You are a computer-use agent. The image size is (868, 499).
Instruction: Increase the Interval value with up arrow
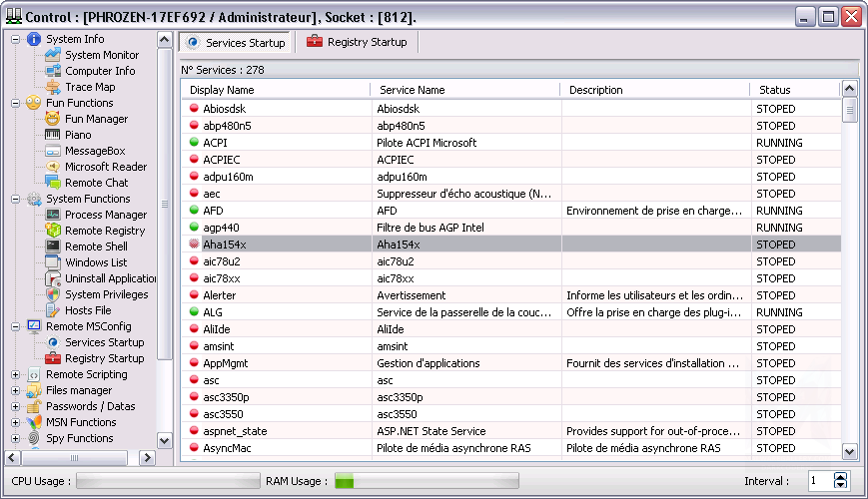pos(840,477)
